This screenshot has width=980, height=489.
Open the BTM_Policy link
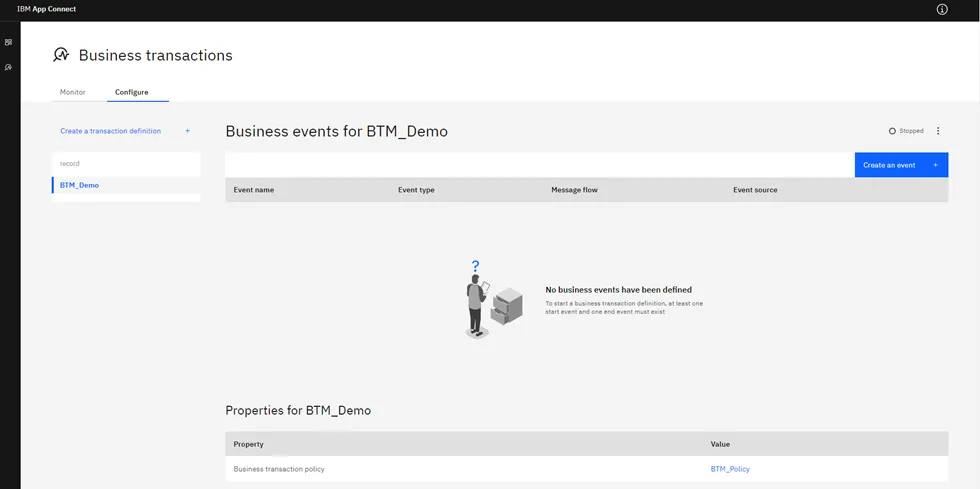[x=730, y=469]
